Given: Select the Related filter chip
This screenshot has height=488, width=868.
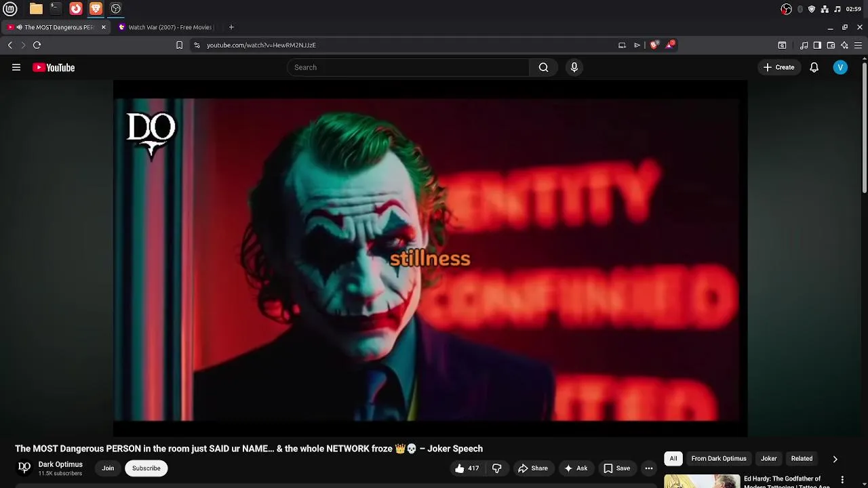Looking at the screenshot, I should (802, 459).
